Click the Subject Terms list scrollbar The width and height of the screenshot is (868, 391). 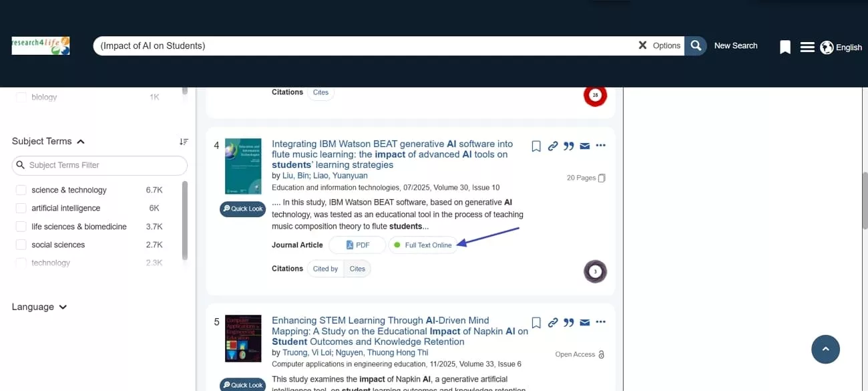click(185, 220)
